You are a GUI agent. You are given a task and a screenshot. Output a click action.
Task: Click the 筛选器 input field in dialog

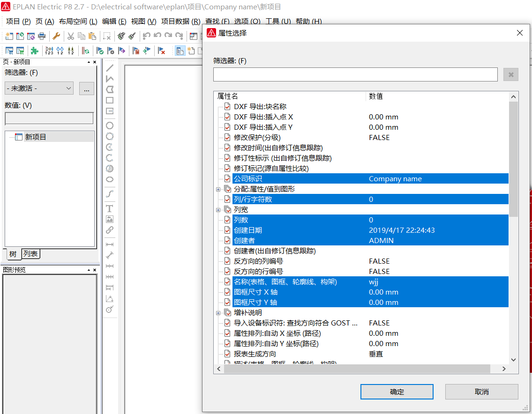click(x=355, y=74)
